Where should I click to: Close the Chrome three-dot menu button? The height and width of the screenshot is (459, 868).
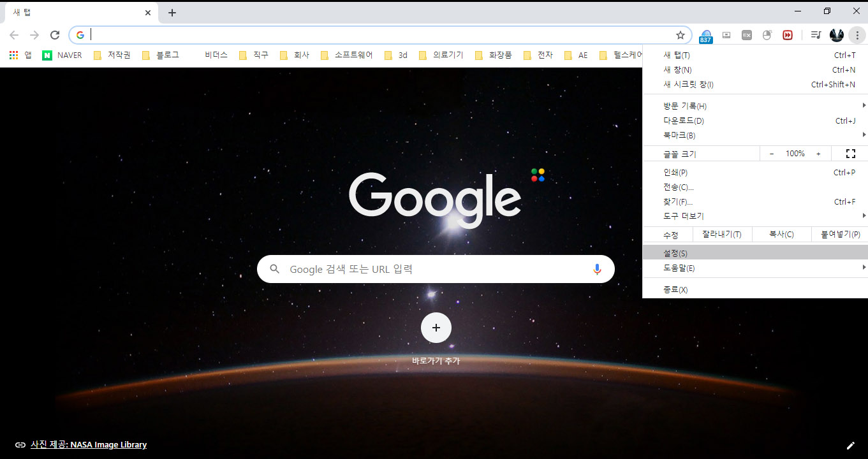click(857, 35)
